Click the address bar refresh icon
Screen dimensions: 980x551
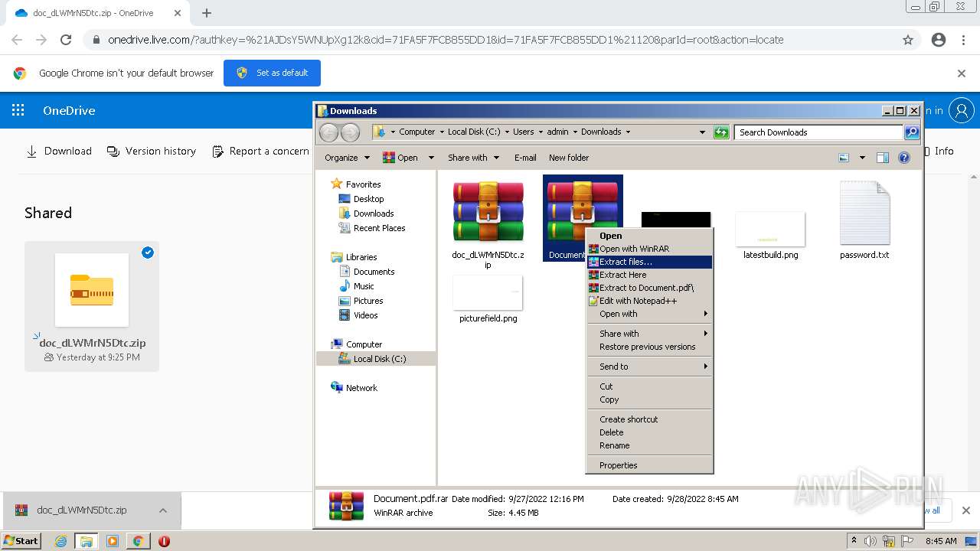click(721, 132)
